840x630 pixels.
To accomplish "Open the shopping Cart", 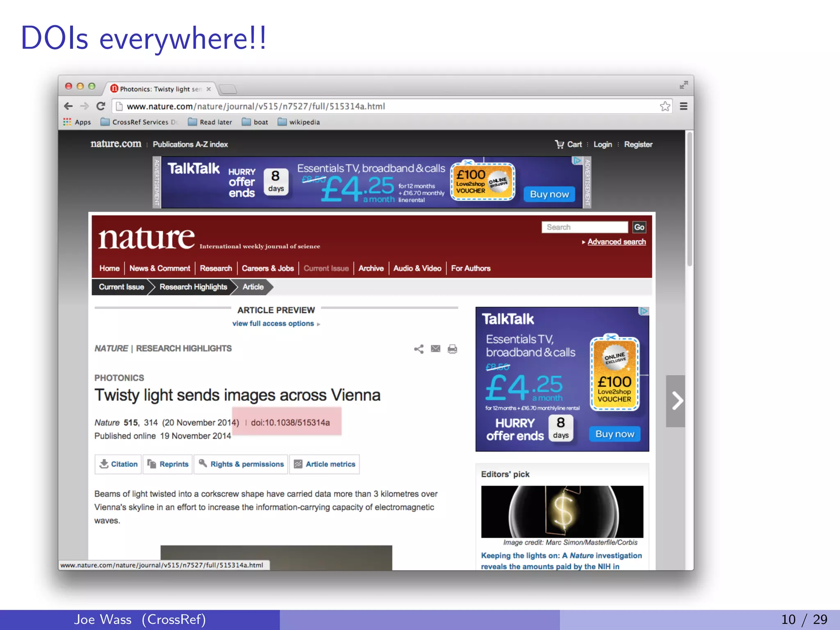I will coord(568,144).
